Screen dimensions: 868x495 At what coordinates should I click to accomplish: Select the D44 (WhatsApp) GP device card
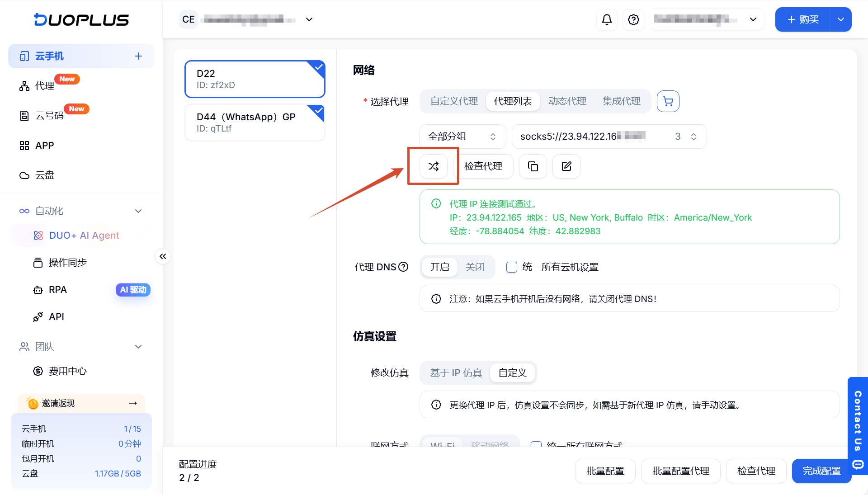[x=255, y=123]
